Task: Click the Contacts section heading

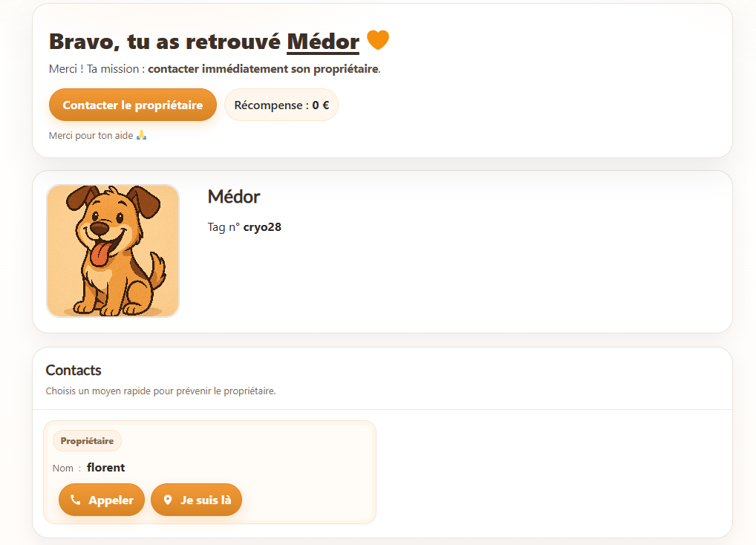Action: pyautogui.click(x=74, y=370)
